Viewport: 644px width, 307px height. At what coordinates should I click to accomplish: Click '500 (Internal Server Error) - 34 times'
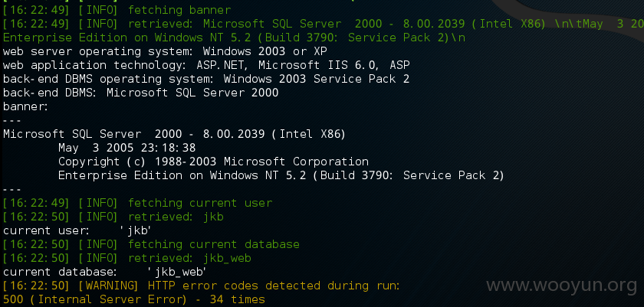pos(134,299)
